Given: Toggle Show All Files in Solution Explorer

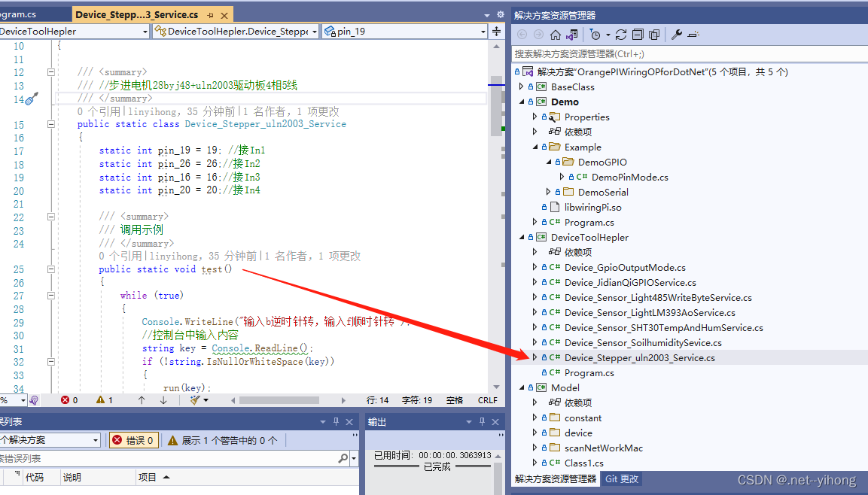Looking at the screenshot, I should point(653,35).
